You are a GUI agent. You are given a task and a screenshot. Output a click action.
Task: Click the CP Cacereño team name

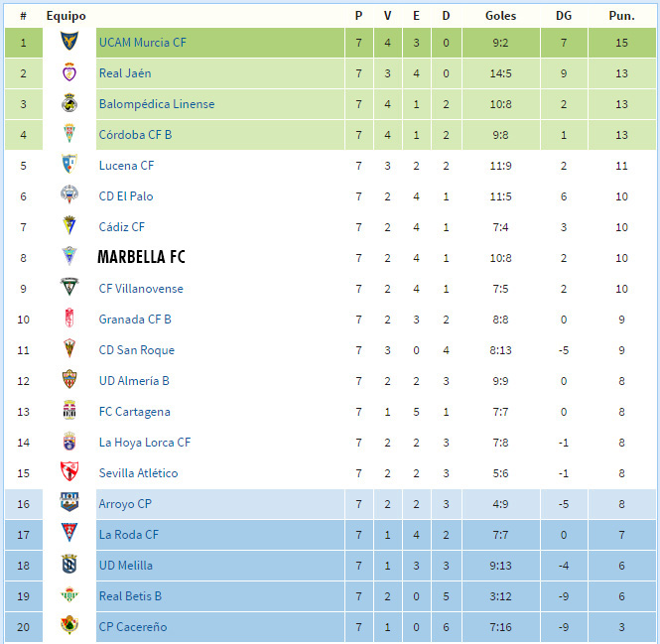coord(133,627)
